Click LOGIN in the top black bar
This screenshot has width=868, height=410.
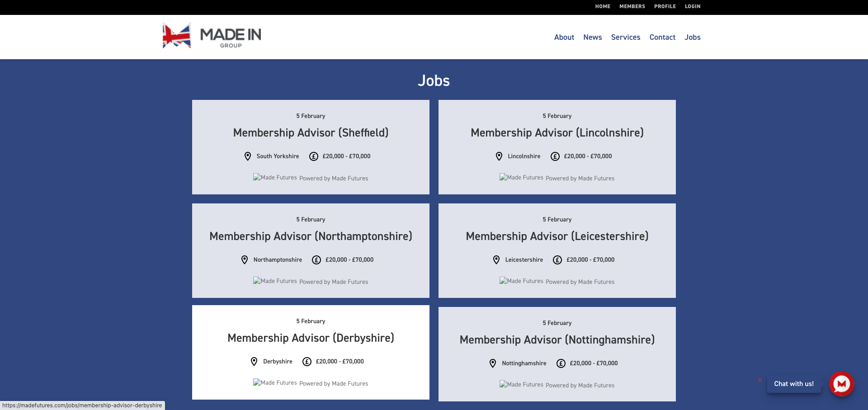693,6
